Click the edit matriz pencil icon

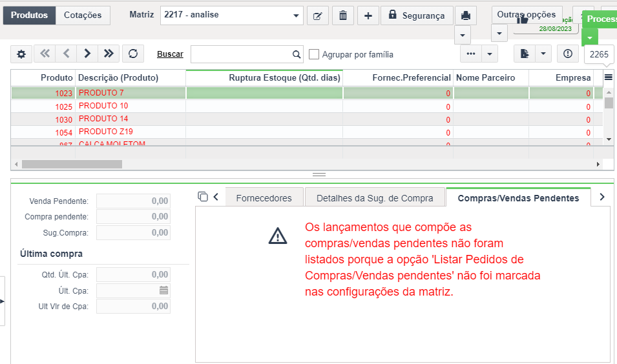318,15
